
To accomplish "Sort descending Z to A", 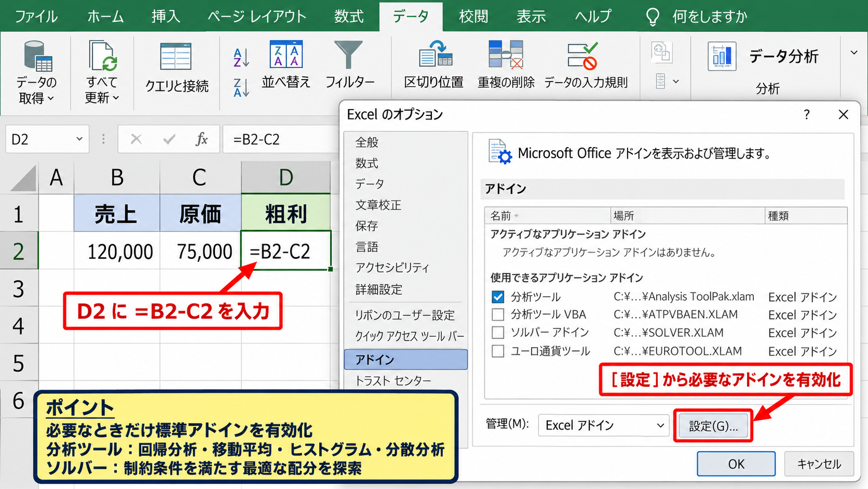I will (x=241, y=88).
